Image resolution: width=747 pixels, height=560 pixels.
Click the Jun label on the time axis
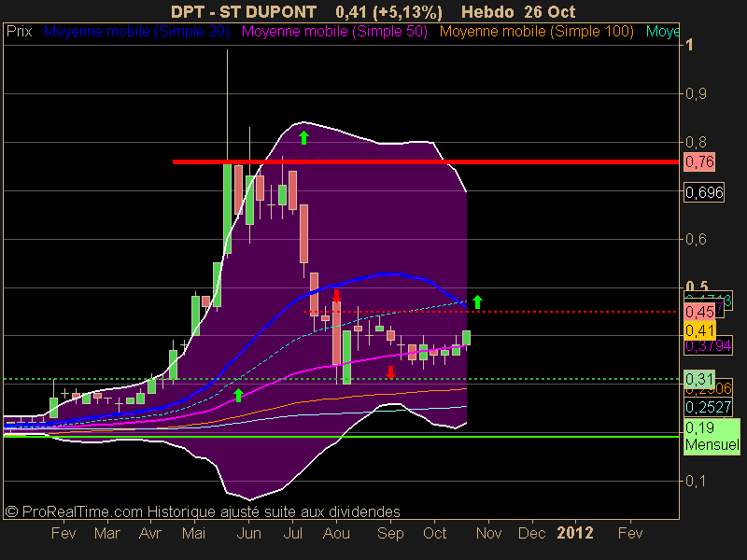[248, 533]
